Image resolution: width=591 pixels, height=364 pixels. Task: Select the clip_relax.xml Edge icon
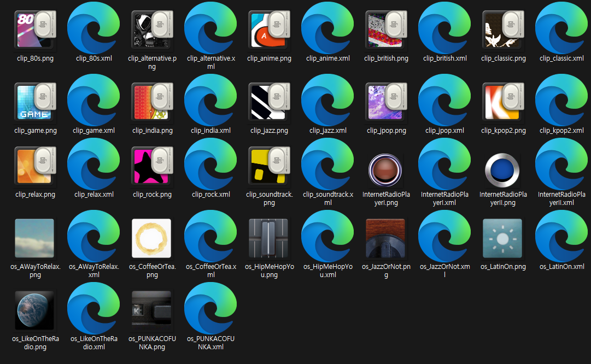click(93, 164)
